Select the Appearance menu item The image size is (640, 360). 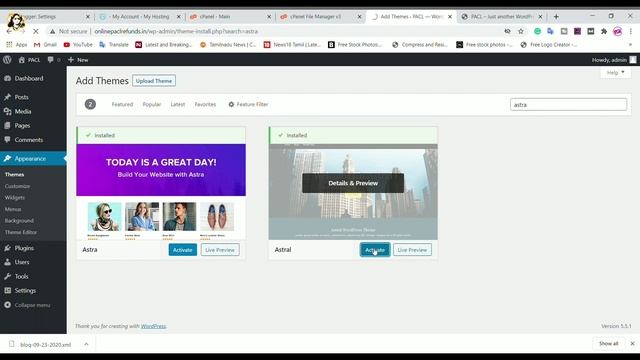(30, 158)
